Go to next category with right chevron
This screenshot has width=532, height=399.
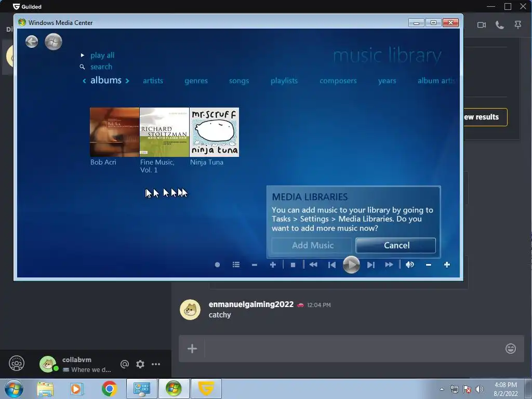coord(127,81)
